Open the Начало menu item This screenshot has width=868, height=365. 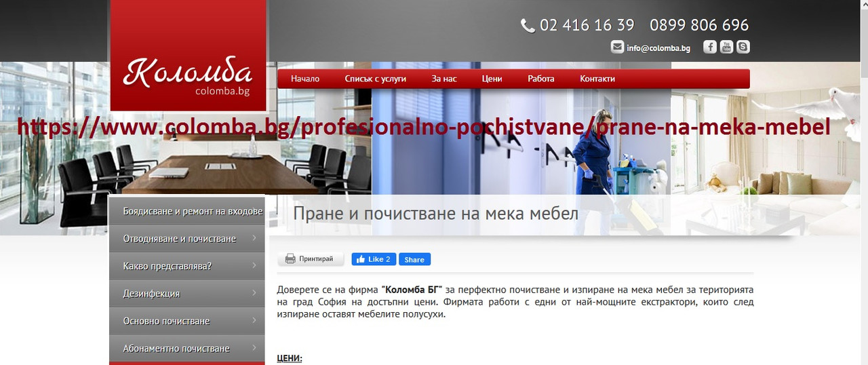click(305, 79)
